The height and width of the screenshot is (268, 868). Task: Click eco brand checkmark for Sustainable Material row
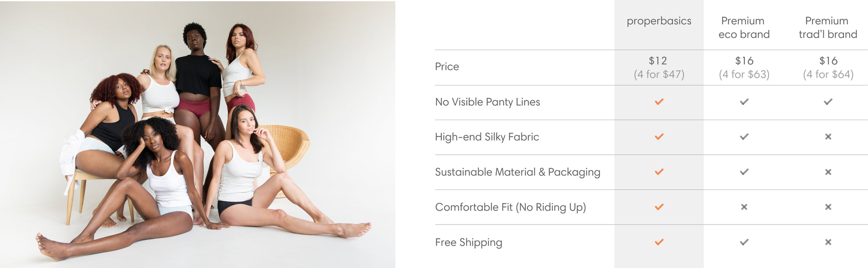pos(744,172)
